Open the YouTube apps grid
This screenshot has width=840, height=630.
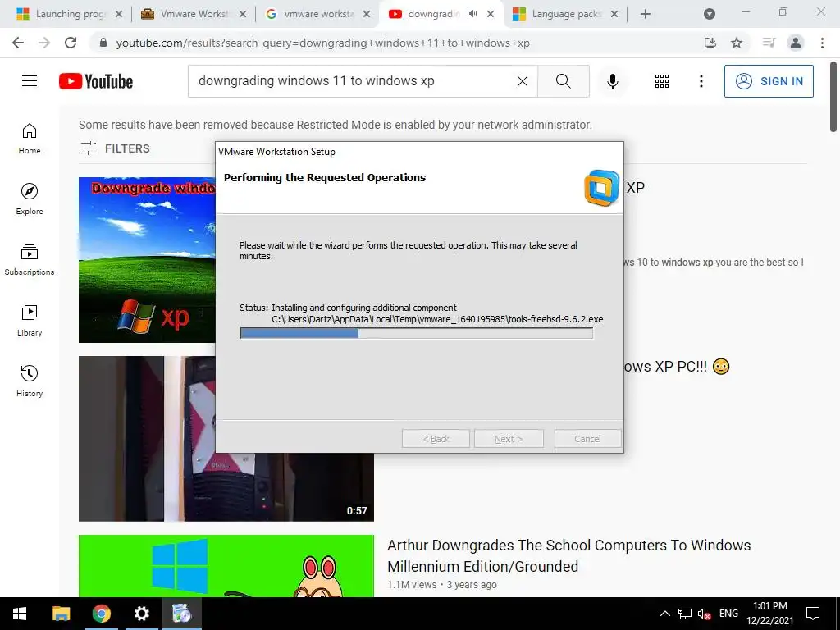[x=662, y=81]
